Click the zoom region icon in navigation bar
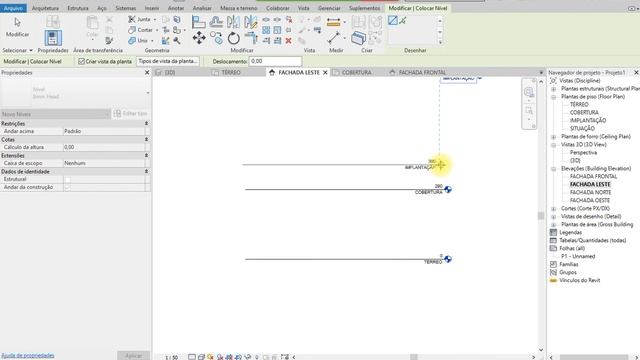640x360 pixels. coord(529,111)
